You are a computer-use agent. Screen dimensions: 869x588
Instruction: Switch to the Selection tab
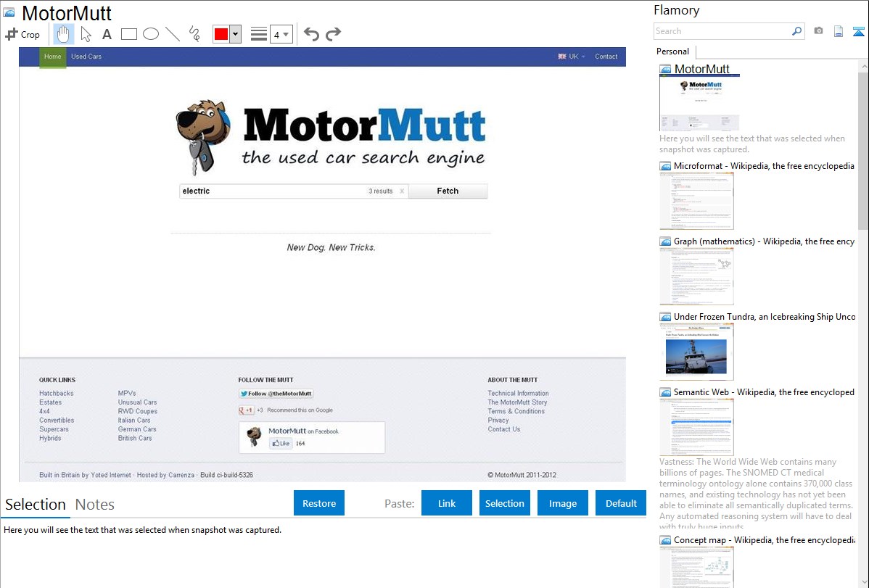[x=36, y=505]
